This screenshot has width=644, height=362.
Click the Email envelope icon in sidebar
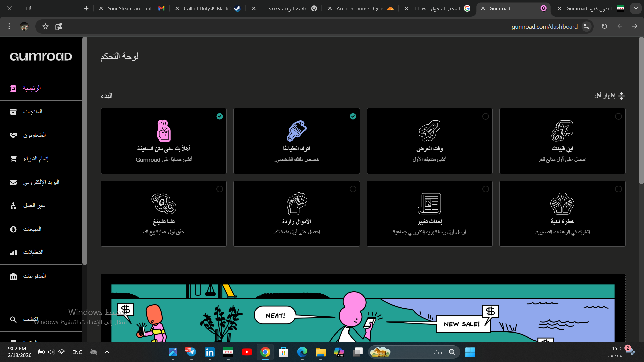(13, 182)
